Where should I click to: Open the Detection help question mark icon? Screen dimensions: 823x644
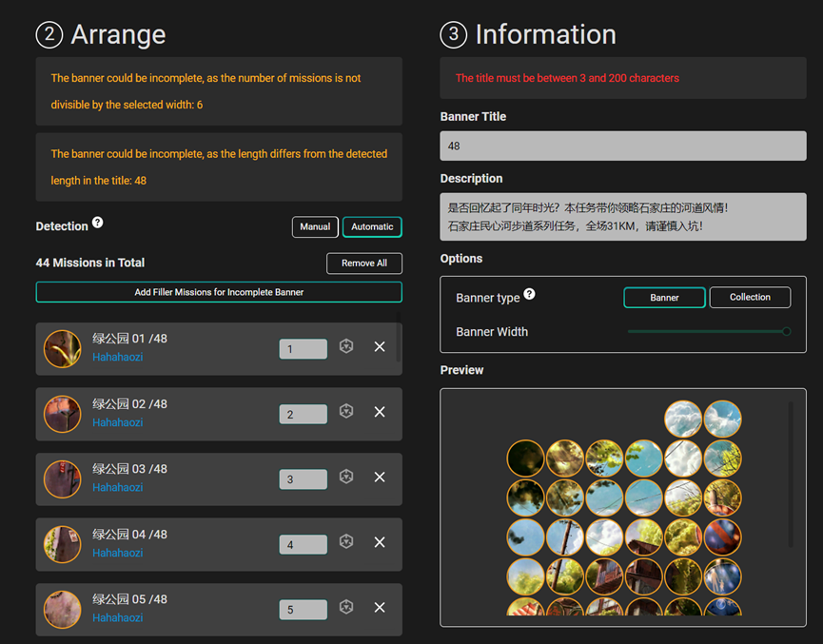tap(98, 223)
